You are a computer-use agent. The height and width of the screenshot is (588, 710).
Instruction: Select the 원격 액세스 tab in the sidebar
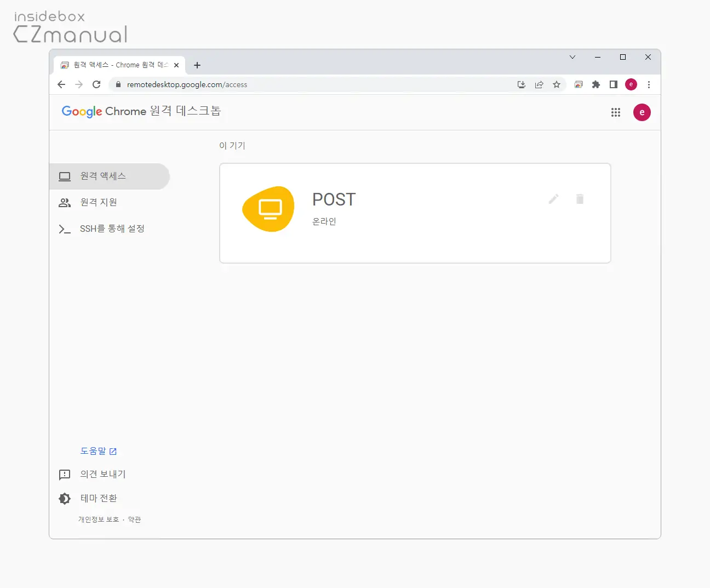tap(110, 176)
